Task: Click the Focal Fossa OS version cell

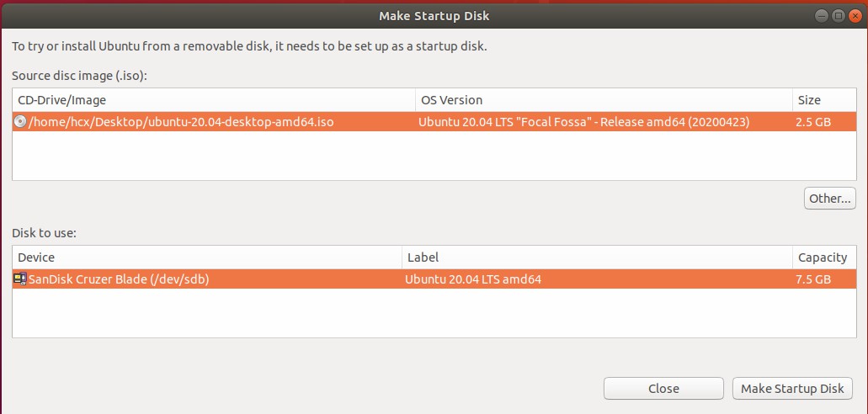Action: (x=583, y=122)
